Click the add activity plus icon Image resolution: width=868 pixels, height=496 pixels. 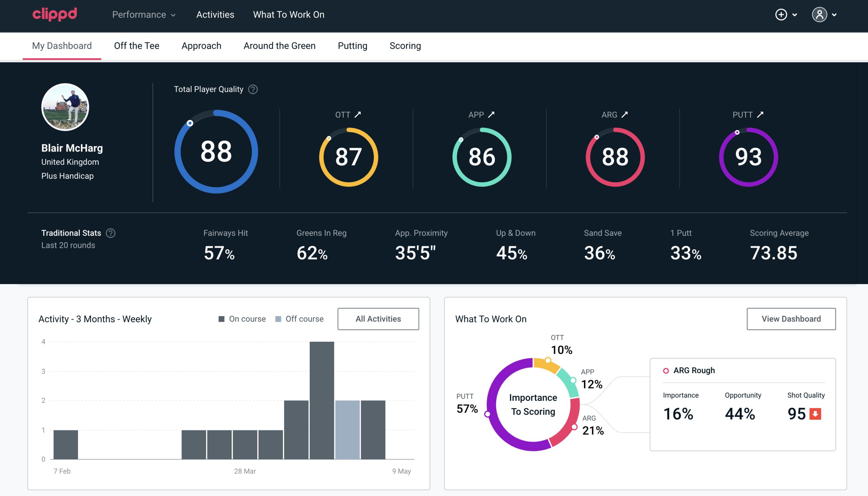pyautogui.click(x=781, y=15)
